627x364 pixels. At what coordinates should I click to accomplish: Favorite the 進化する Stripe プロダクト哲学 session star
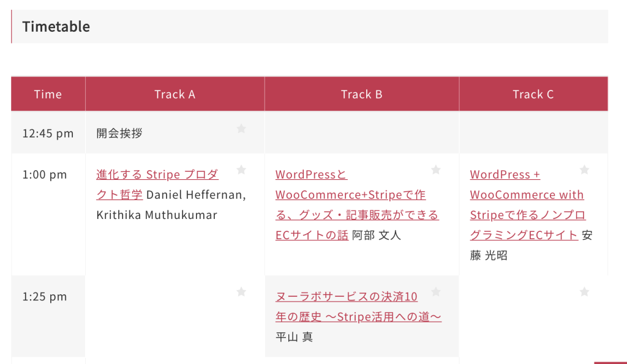pyautogui.click(x=241, y=169)
